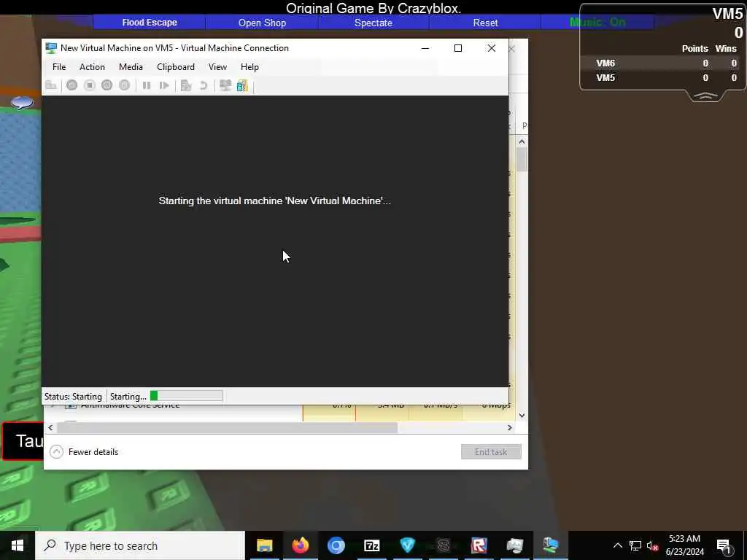747x560 pixels.
Task: Click the Enhanced session monitors icon
Action: tap(225, 86)
